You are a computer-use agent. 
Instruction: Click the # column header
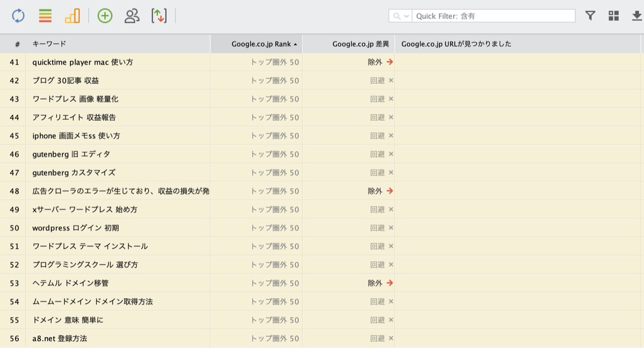point(13,44)
